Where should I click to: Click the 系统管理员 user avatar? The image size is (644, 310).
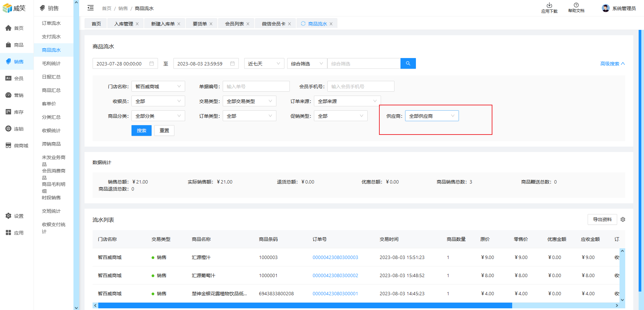pyautogui.click(x=605, y=8)
